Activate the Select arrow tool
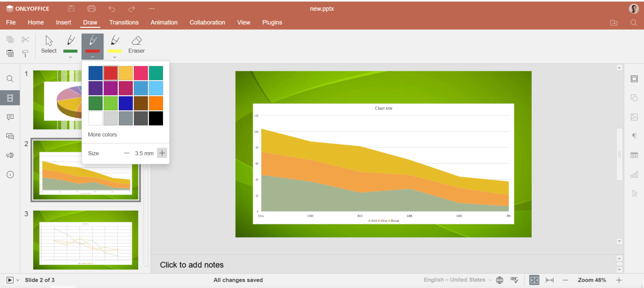 pyautogui.click(x=49, y=45)
